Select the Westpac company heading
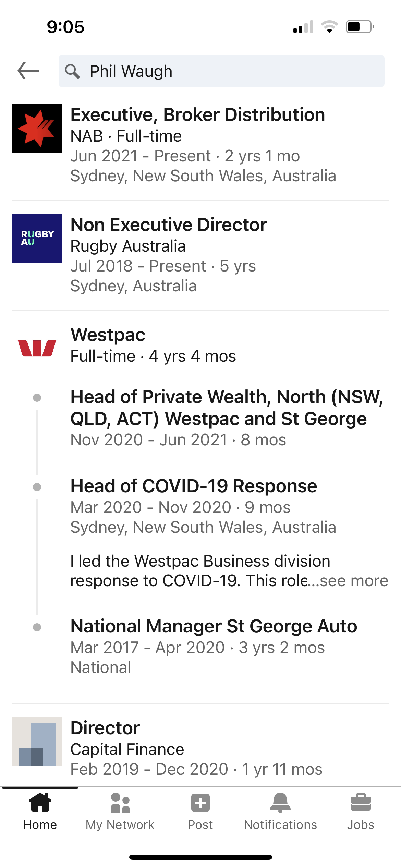The width and height of the screenshot is (401, 868). pyautogui.click(x=108, y=335)
